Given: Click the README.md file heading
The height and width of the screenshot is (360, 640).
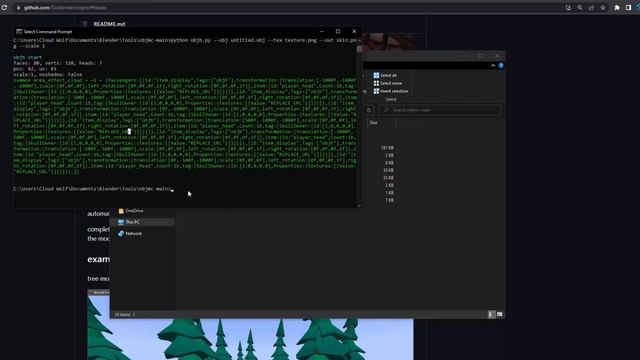Looking at the screenshot, I should [x=109, y=24].
